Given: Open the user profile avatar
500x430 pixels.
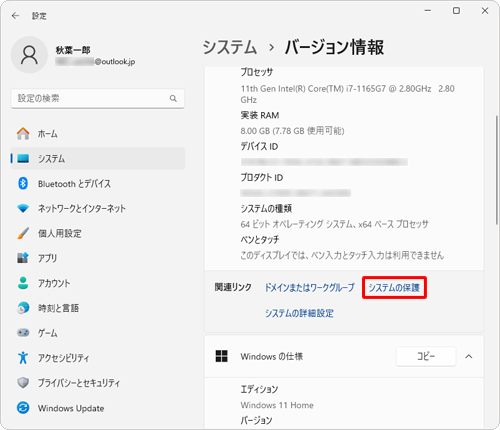Looking at the screenshot, I should point(29,55).
